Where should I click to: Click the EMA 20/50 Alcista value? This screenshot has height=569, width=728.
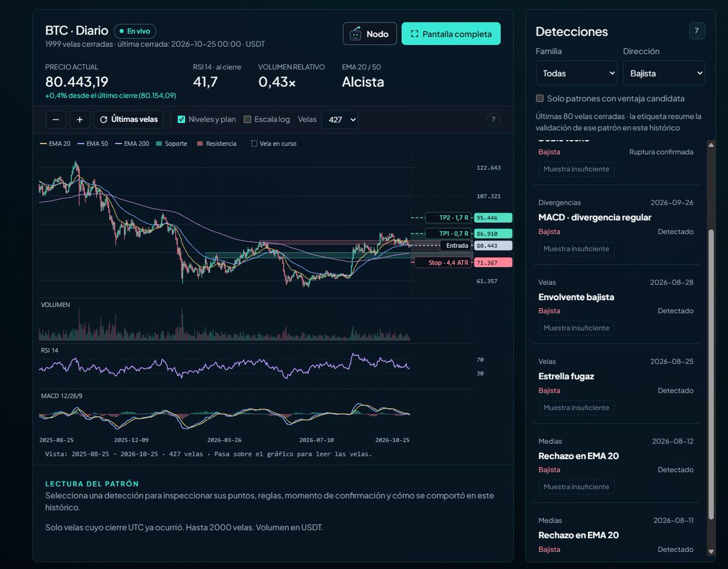coord(363,82)
